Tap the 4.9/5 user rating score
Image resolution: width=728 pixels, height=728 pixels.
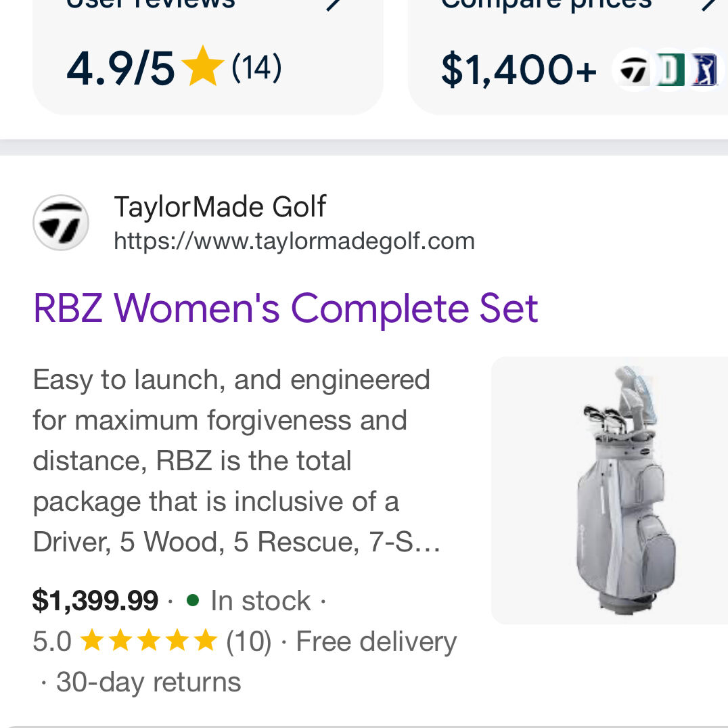[120, 68]
